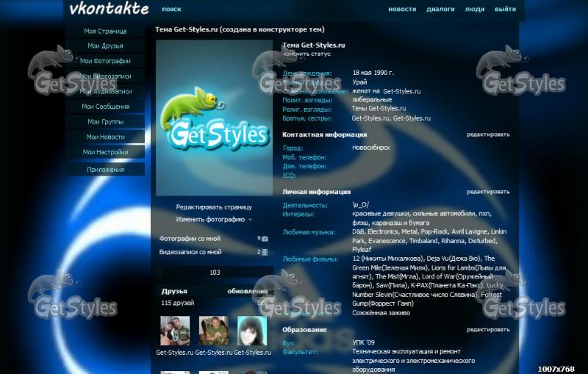Open новости in the top navigation
Image resolution: width=588 pixels, height=374 pixels.
[x=402, y=10]
